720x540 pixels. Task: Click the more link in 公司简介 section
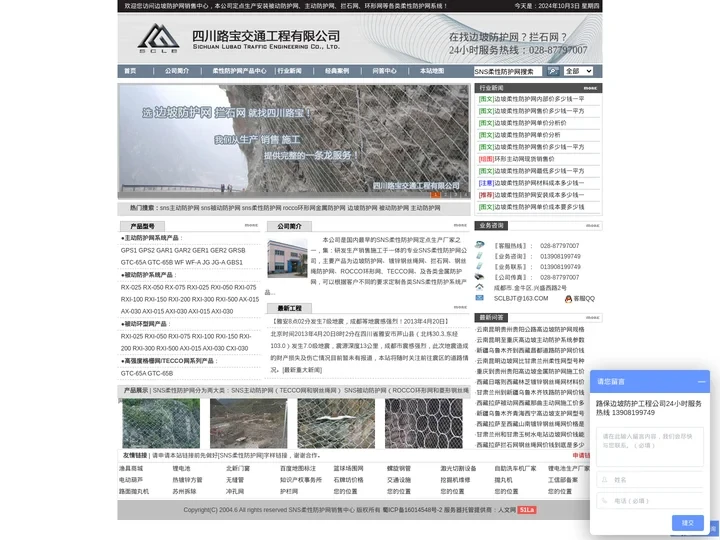pyautogui.click(x=460, y=225)
